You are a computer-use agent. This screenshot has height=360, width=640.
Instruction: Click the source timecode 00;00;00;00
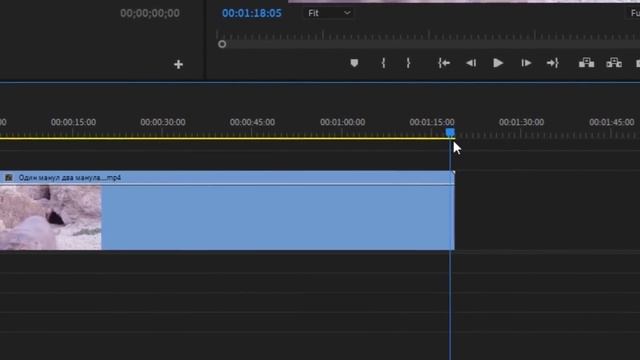tap(150, 13)
